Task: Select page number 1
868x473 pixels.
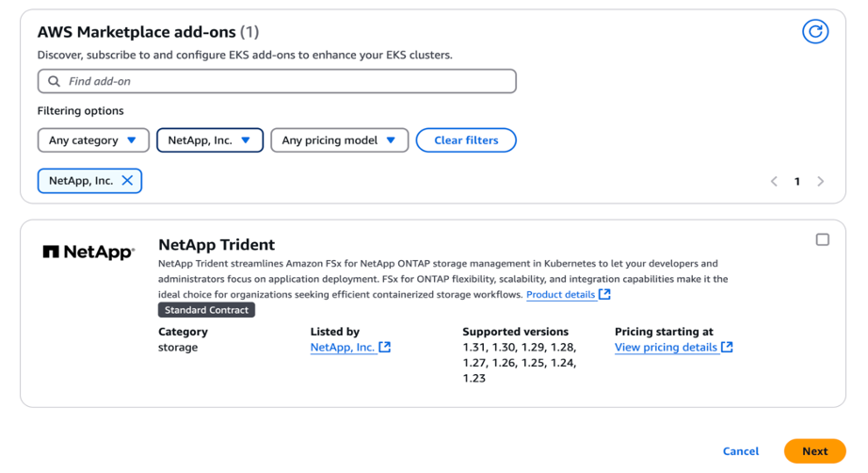Action: 797,181
